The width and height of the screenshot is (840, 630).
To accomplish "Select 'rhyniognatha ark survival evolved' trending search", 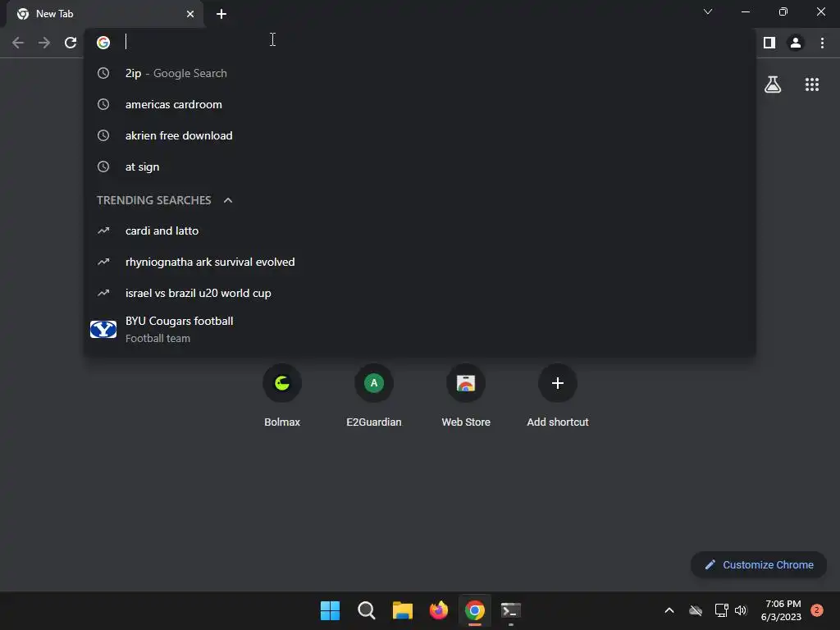I will (x=420, y=262).
